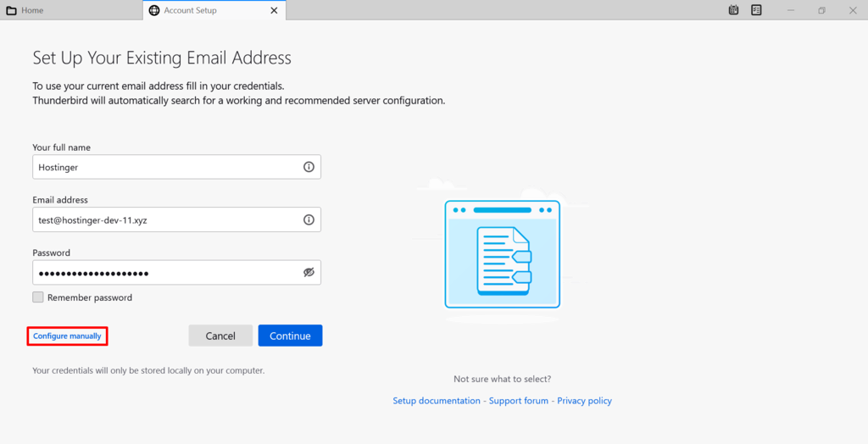This screenshot has height=444, width=868.
Task: Open the calendar icon in title bar
Action: pos(733,10)
